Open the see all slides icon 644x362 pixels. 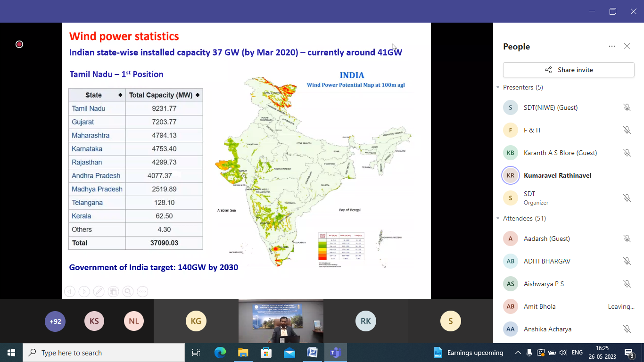(x=113, y=292)
